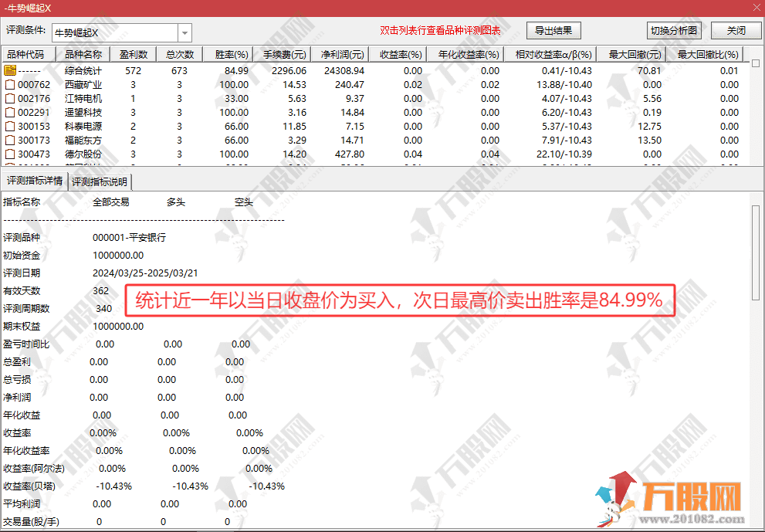Click the 切换分析图 button
765x532 pixels.
tap(674, 31)
